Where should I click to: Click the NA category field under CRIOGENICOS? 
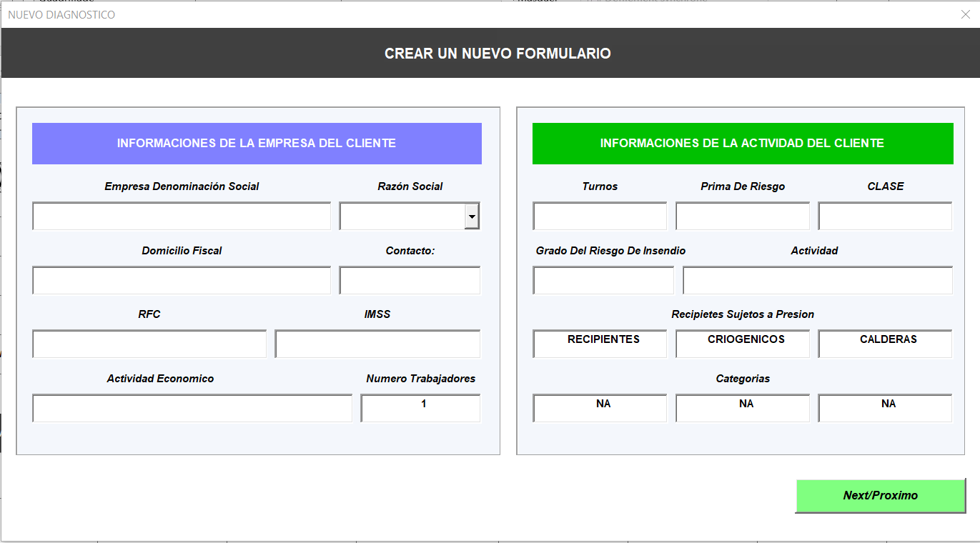tap(743, 408)
